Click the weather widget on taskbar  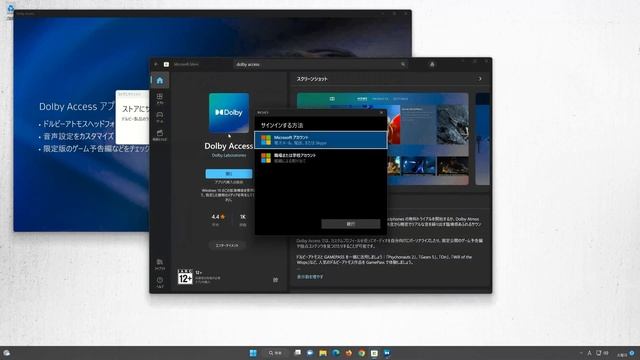coord(7,353)
